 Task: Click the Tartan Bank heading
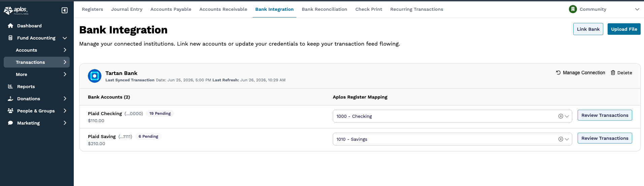pyautogui.click(x=121, y=73)
